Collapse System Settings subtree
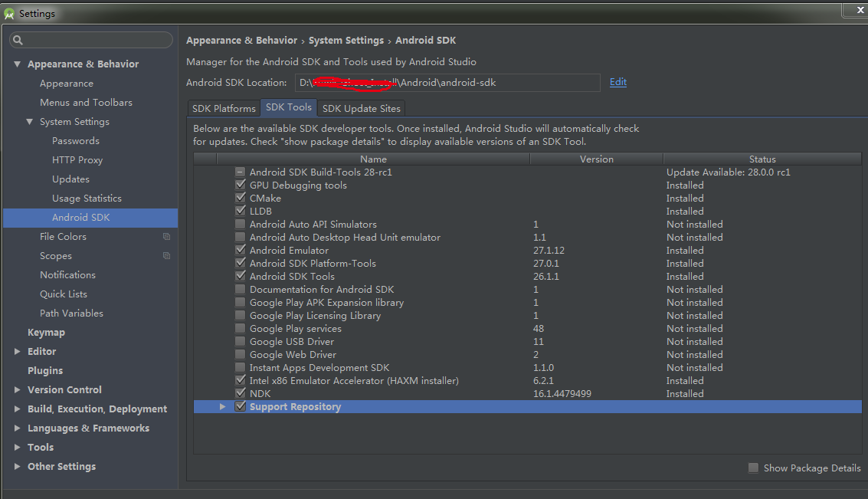 [29, 122]
